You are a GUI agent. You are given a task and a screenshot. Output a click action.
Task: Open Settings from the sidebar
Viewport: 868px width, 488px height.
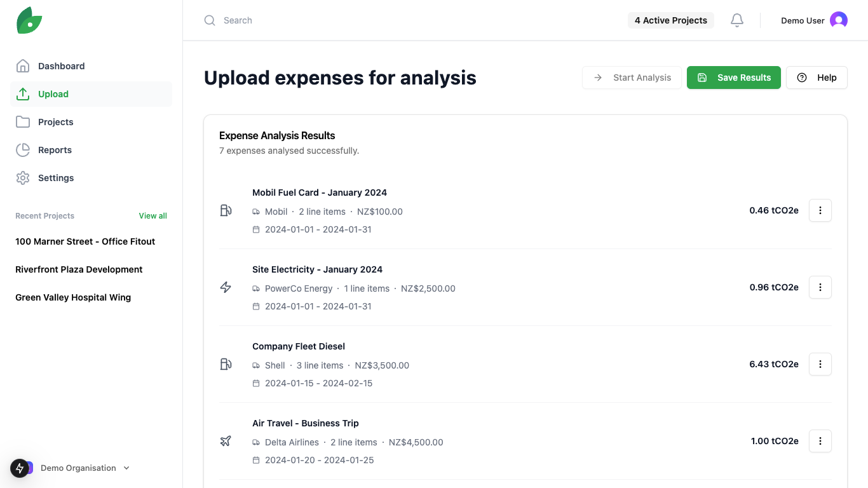pos(56,178)
